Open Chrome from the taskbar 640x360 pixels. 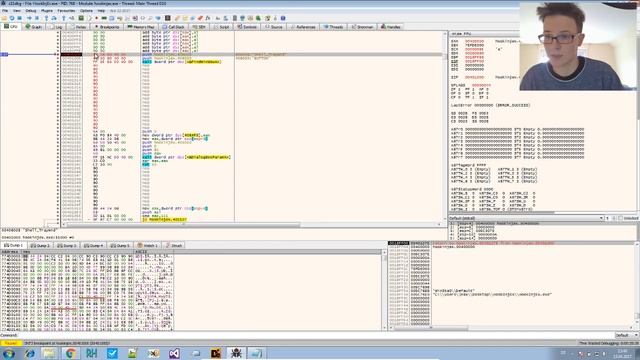click(70, 353)
